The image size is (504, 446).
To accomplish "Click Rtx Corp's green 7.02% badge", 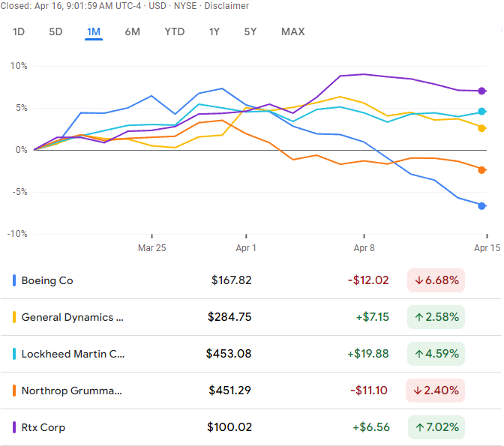I will [x=436, y=427].
